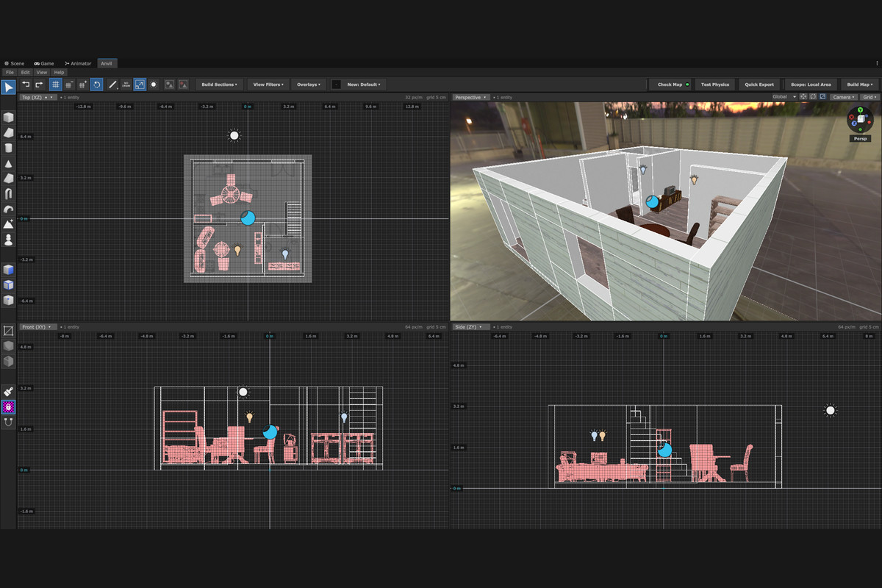Screen dimensions: 882x588
Task: Select the sun light entity in the Top viewport
Action: [x=234, y=135]
